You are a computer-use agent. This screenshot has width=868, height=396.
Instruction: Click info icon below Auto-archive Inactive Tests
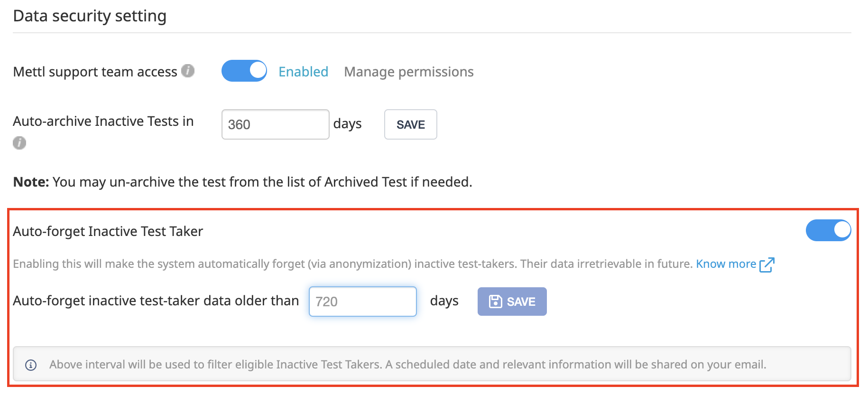click(19, 142)
